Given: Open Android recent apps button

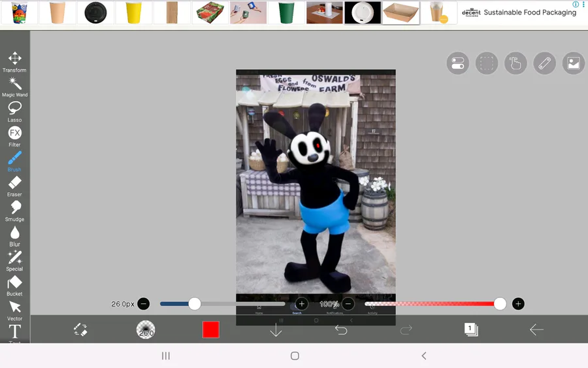Looking at the screenshot, I should [166, 356].
